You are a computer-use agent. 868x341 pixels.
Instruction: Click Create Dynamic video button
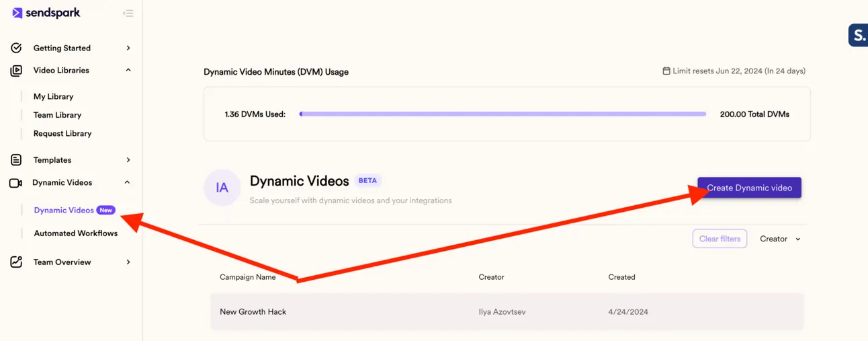coord(749,188)
